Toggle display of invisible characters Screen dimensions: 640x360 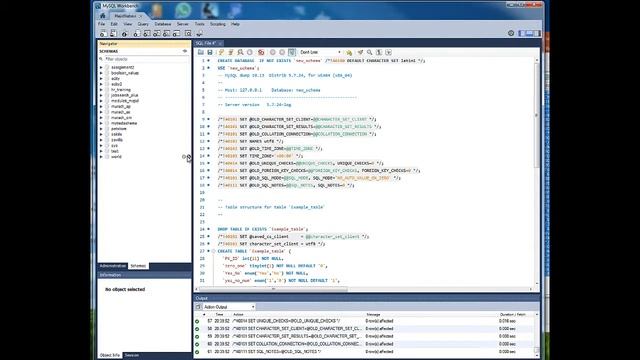click(x=379, y=52)
